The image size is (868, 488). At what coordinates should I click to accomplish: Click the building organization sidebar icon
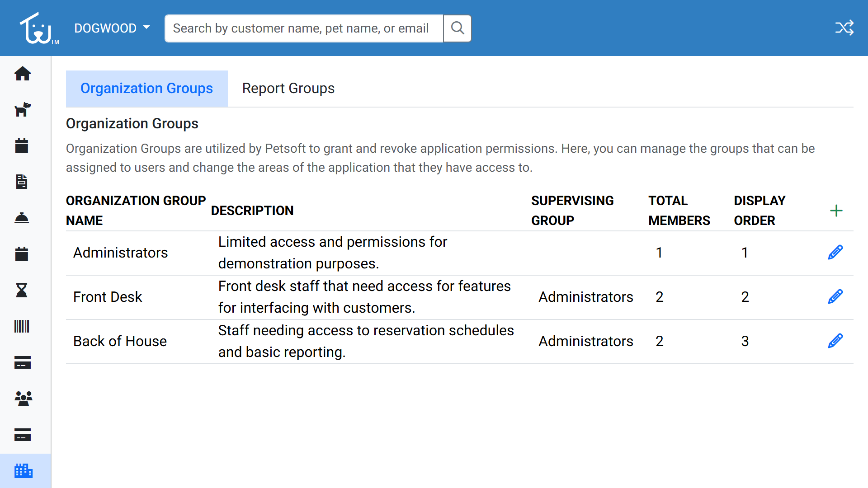pyautogui.click(x=23, y=471)
